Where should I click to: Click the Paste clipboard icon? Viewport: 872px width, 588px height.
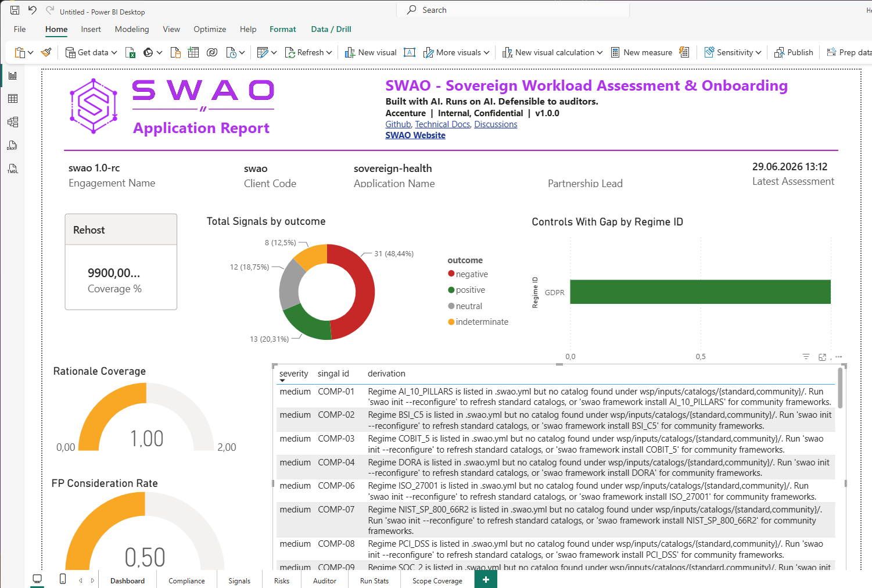20,52
